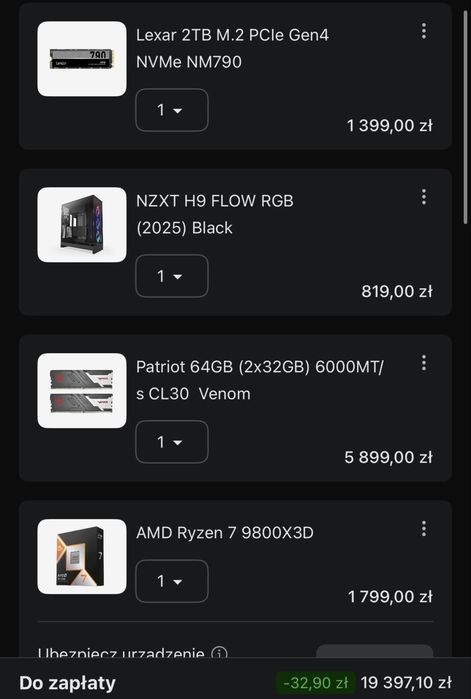Viewport: 471px width, 699px height.
Task: Expand quantity dropdown for AMD Ryzen 7 9800X3D
Action: [x=172, y=581]
